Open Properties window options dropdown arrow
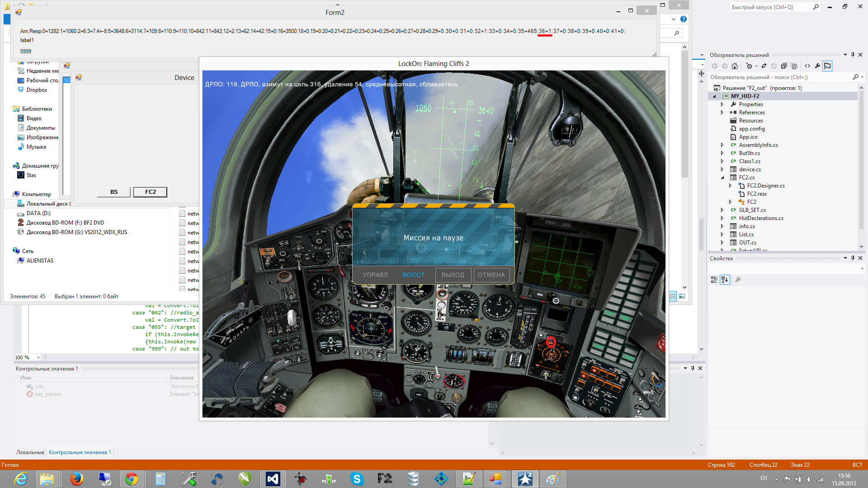 (x=845, y=258)
